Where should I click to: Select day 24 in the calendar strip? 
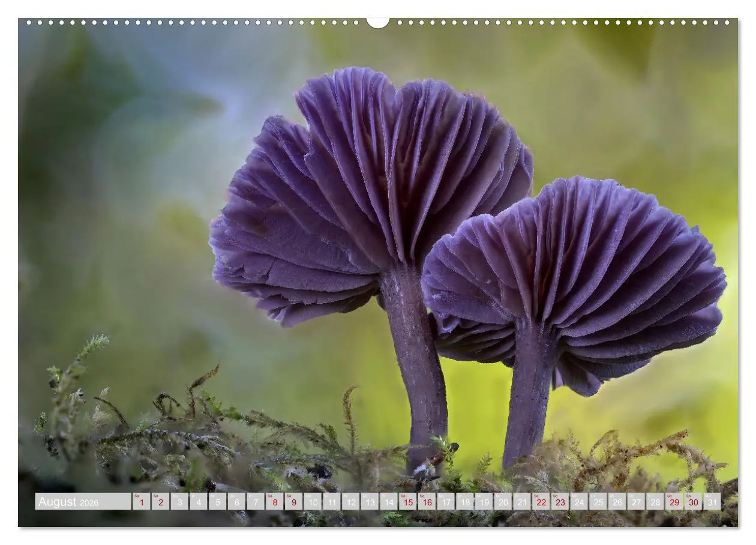pyautogui.click(x=579, y=502)
